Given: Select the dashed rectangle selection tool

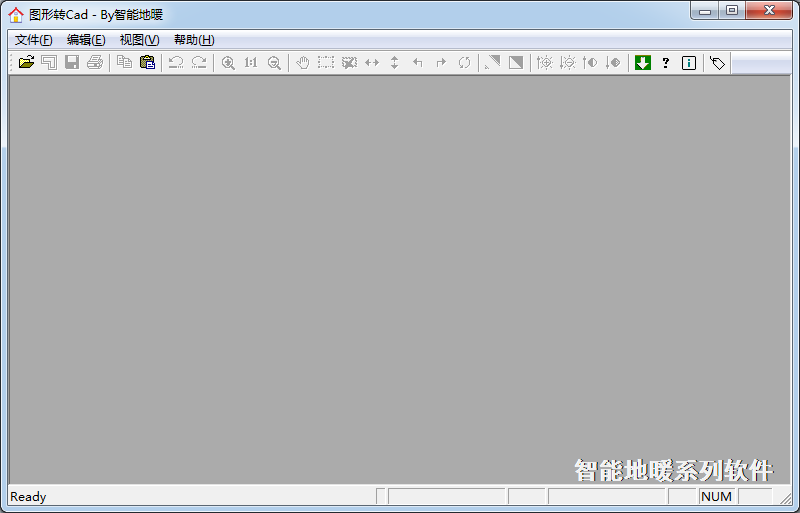Looking at the screenshot, I should coord(326,62).
